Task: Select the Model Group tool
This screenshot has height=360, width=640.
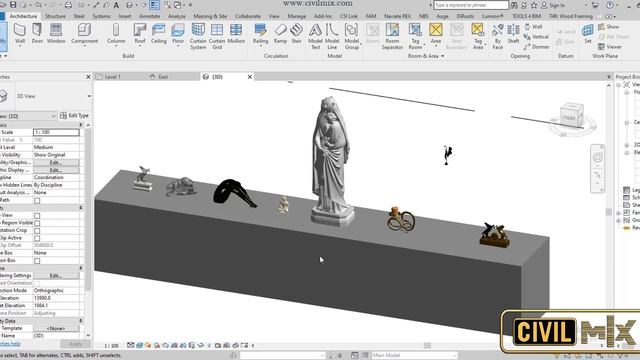Action: [x=351, y=36]
